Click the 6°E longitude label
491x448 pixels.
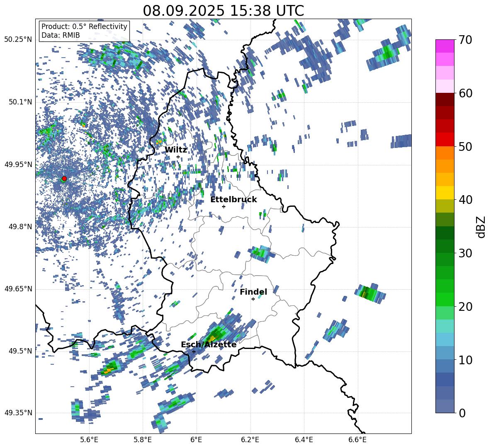(196, 440)
